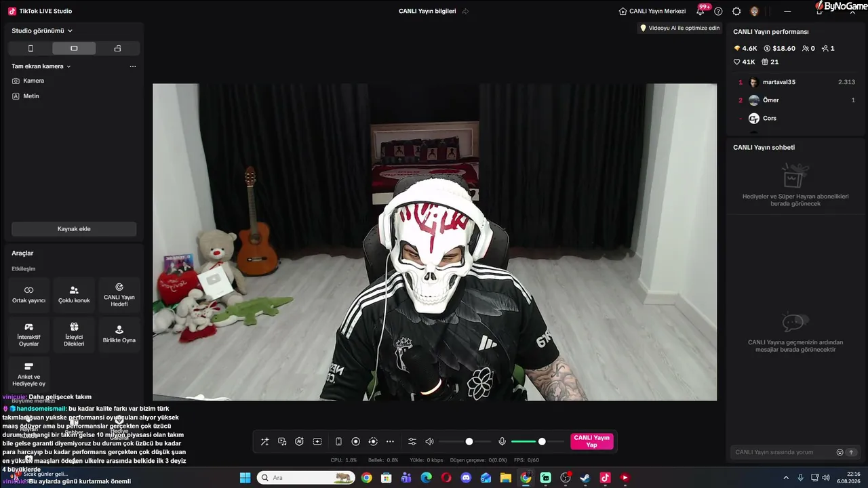Mute the microphone icon
868x488 pixels.
pyautogui.click(x=502, y=442)
